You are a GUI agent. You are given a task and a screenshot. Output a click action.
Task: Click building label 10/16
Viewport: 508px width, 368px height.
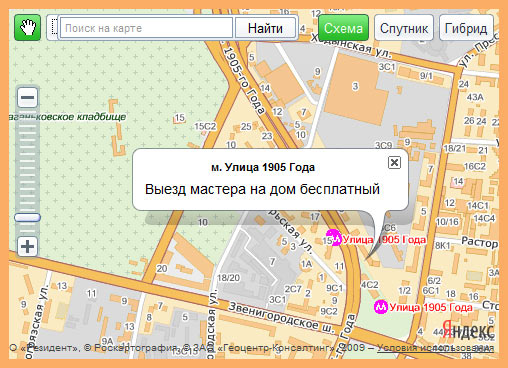[x=447, y=222]
